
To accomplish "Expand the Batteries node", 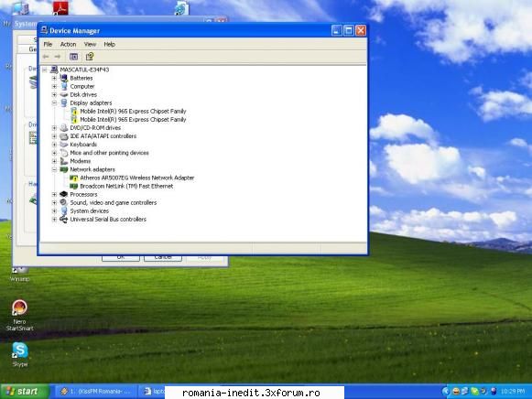I will pos(54,78).
